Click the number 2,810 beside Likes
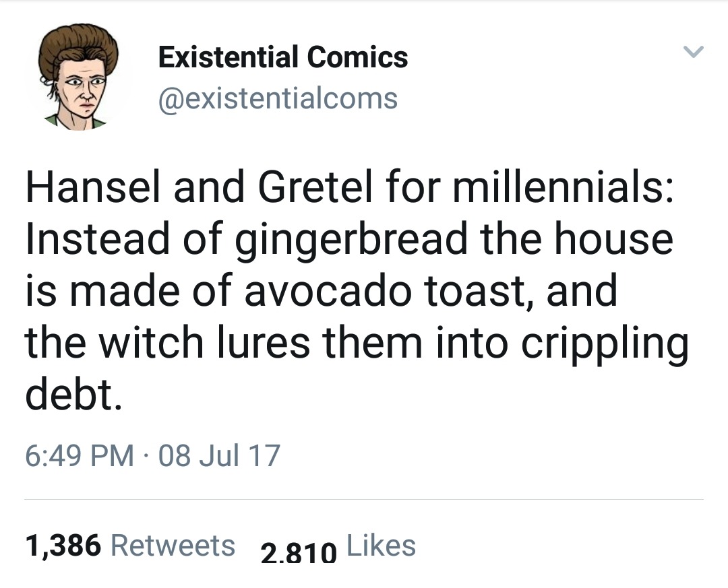 (298, 553)
